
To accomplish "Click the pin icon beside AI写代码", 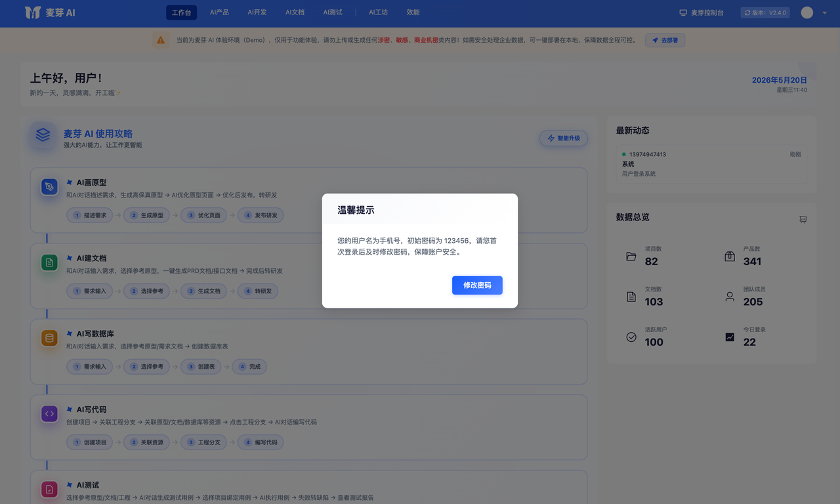I will click(x=70, y=409).
